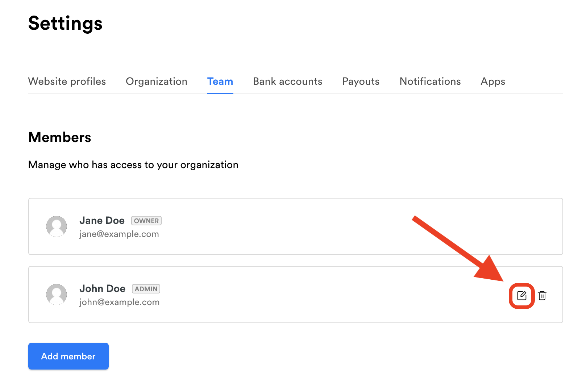Open the Website profiles tab
This screenshot has width=582, height=392.
tap(67, 82)
